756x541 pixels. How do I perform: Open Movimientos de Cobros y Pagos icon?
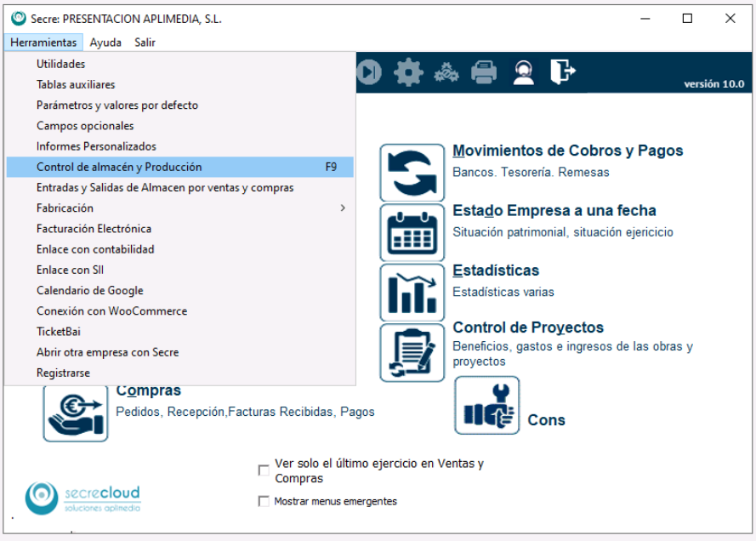click(x=412, y=173)
